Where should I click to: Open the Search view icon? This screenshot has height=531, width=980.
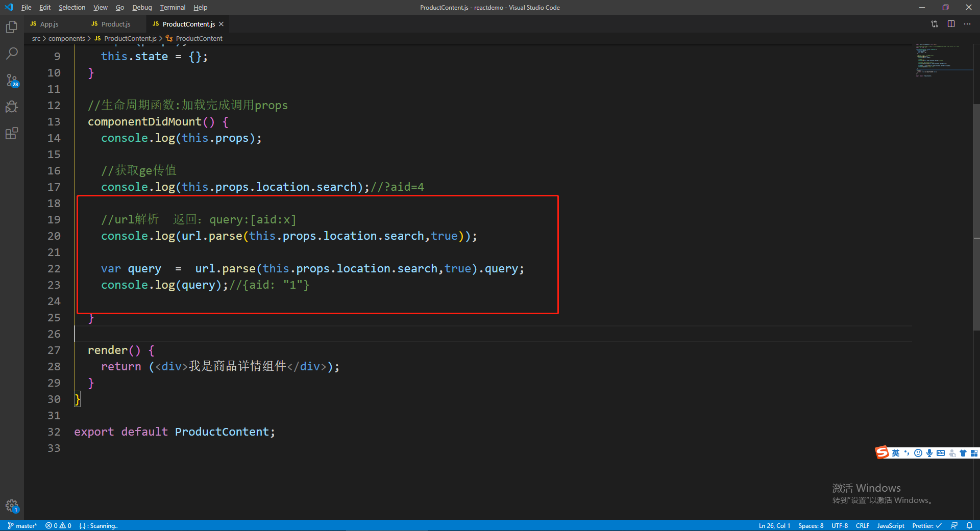(12, 54)
